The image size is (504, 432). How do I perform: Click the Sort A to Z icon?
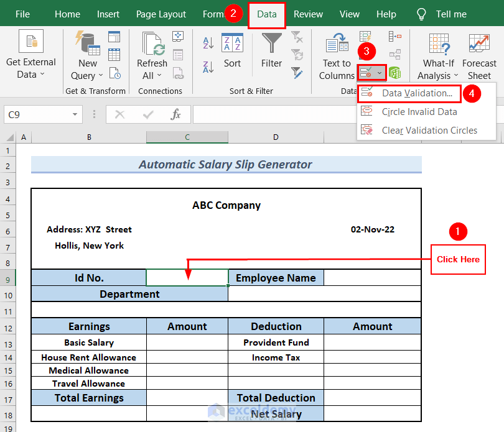point(208,43)
